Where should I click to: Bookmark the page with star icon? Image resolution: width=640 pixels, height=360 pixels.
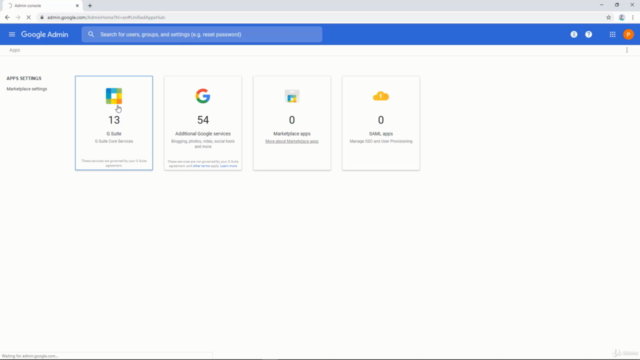[x=609, y=17]
